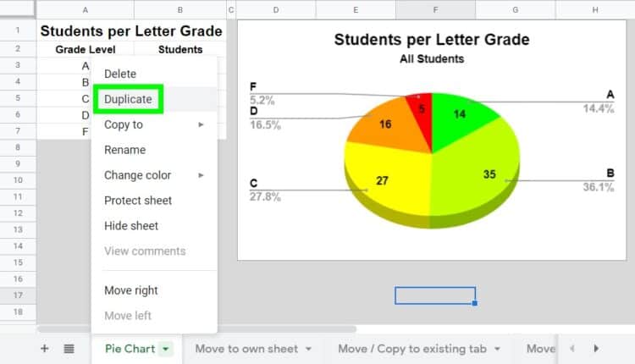Image resolution: width=635 pixels, height=364 pixels.
Task: Select column G header
Action: pyautogui.click(x=515, y=9)
